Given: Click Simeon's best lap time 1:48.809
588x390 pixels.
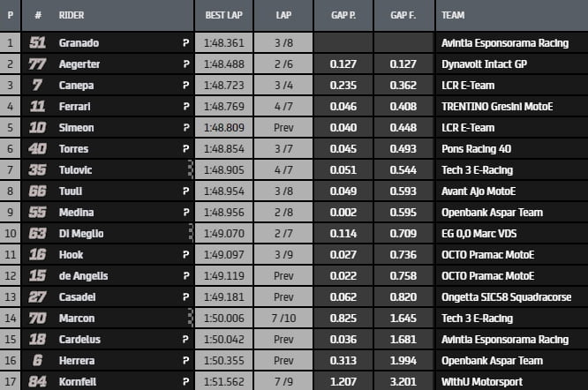Looking at the screenshot, I should (224, 127).
